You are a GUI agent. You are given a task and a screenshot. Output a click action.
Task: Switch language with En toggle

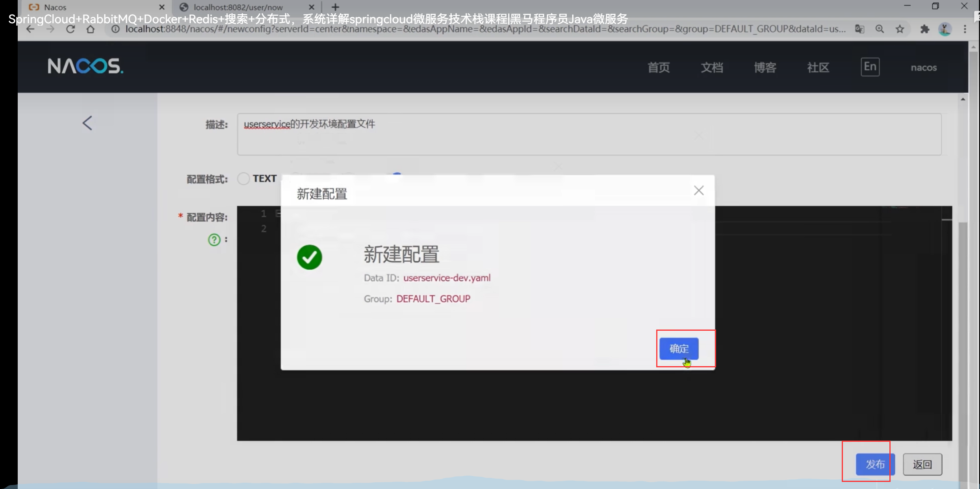[x=870, y=67]
